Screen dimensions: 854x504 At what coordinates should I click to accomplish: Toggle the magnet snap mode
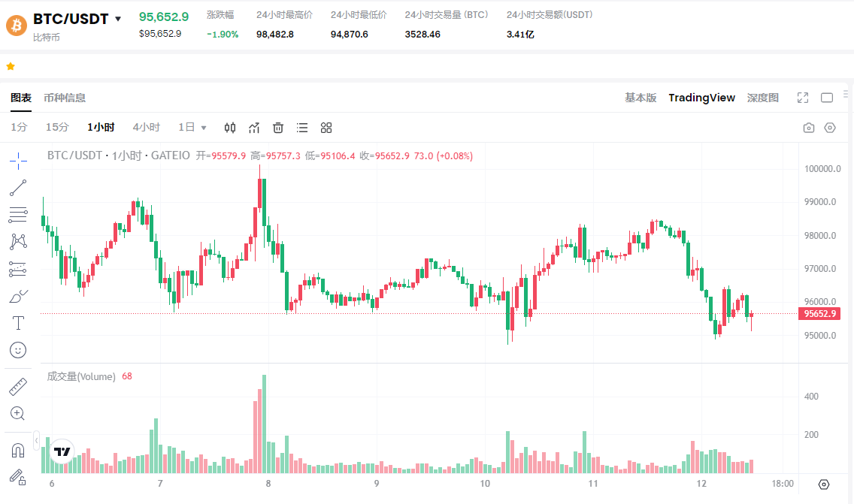point(18,451)
